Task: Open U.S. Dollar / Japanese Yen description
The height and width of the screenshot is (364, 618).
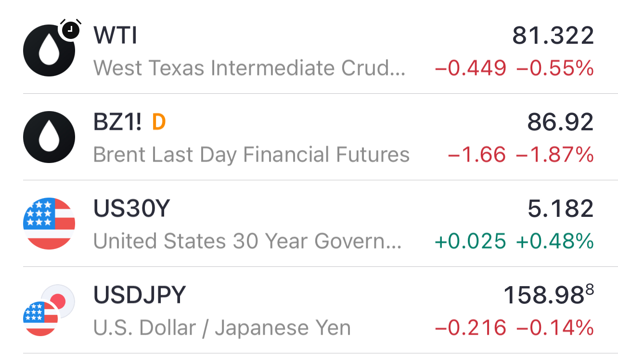Action: point(222,328)
